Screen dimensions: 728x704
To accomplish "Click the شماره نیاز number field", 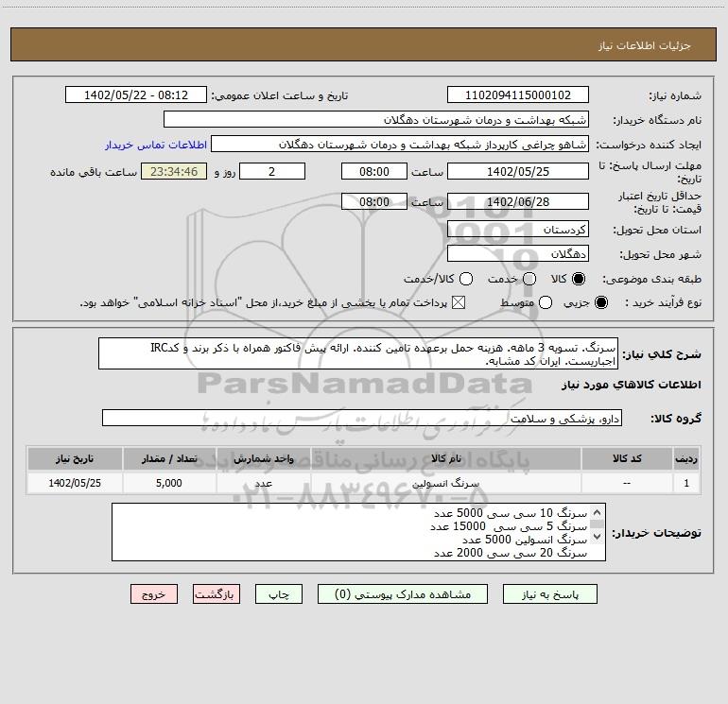I will (518, 94).
